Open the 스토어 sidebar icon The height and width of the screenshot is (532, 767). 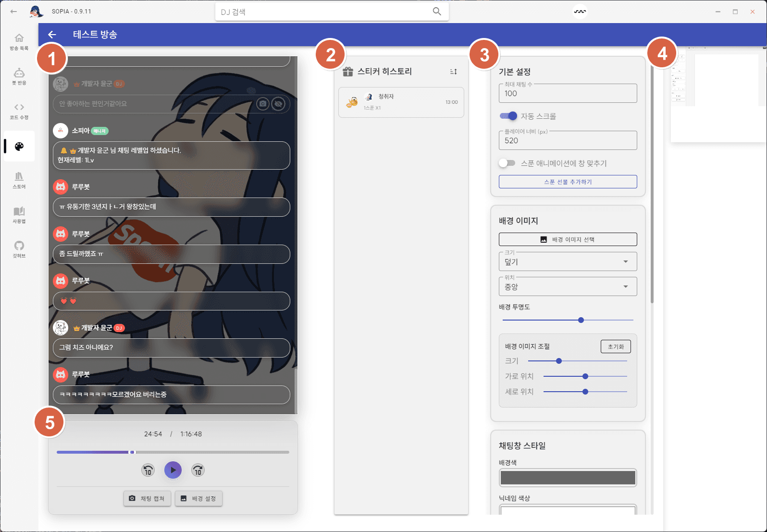coord(19,180)
